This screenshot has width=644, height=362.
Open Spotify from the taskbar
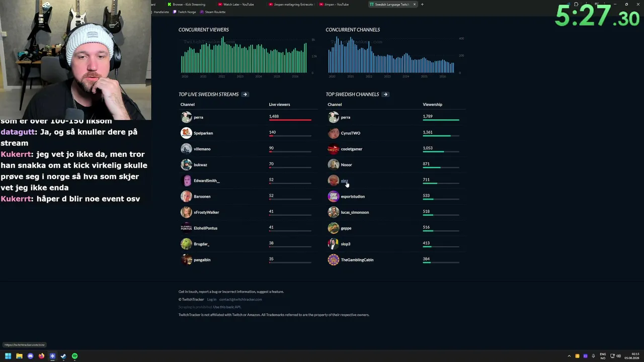click(74, 356)
